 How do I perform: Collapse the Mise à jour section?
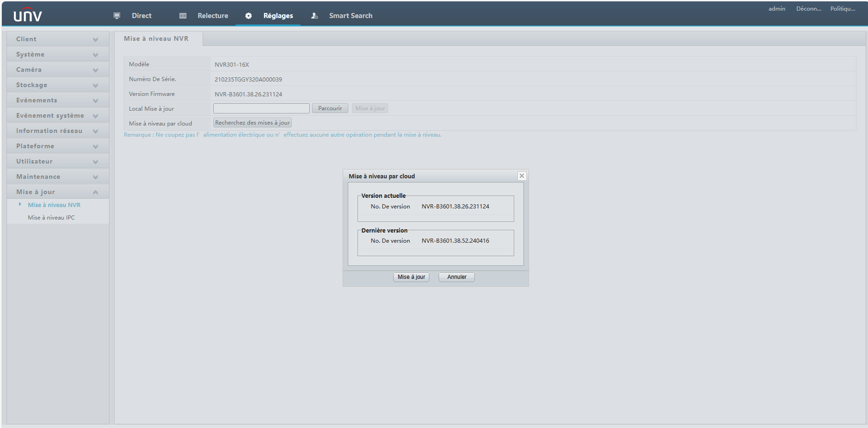coord(96,192)
